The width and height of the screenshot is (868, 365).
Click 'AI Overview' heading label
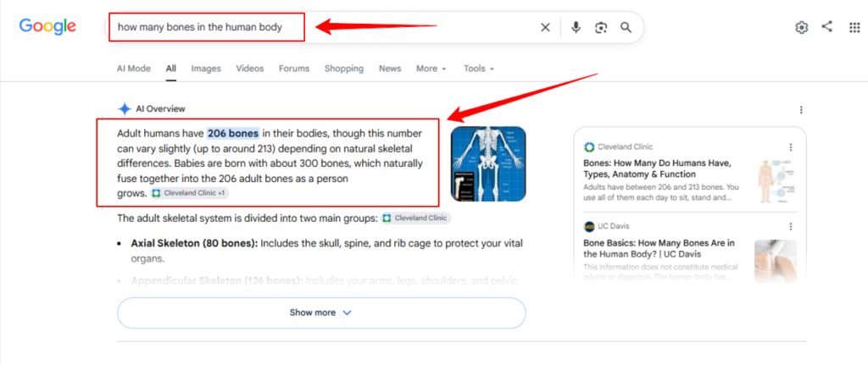tap(160, 109)
